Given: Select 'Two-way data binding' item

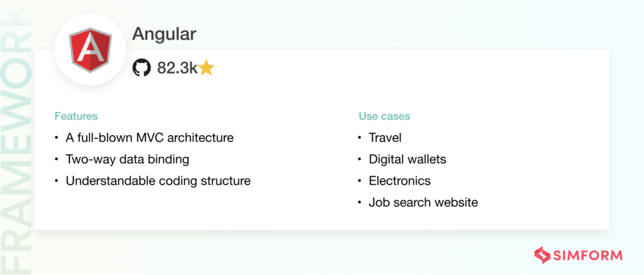Looking at the screenshot, I should 127,159.
